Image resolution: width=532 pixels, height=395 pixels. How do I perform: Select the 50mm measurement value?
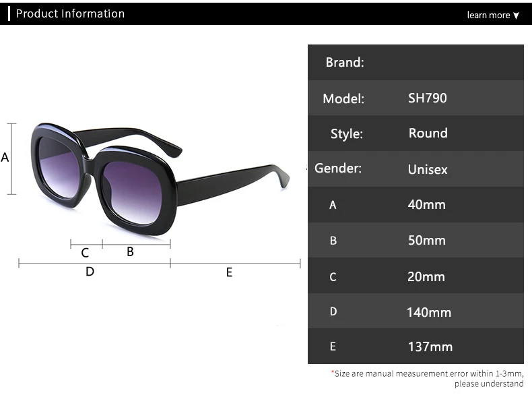(x=426, y=240)
